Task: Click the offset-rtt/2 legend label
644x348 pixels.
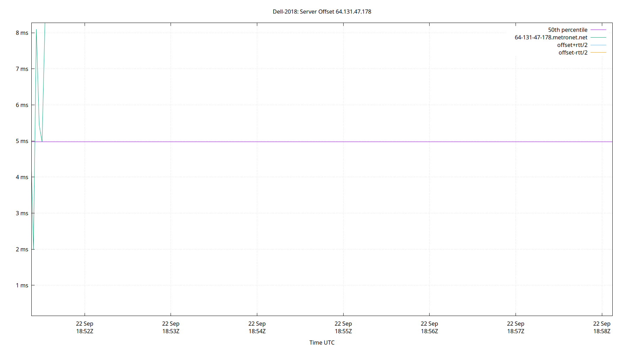Action: click(x=573, y=53)
